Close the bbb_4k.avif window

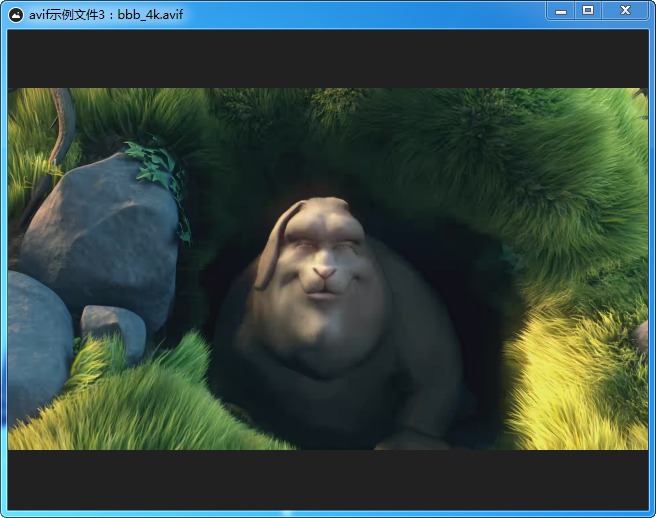click(625, 11)
